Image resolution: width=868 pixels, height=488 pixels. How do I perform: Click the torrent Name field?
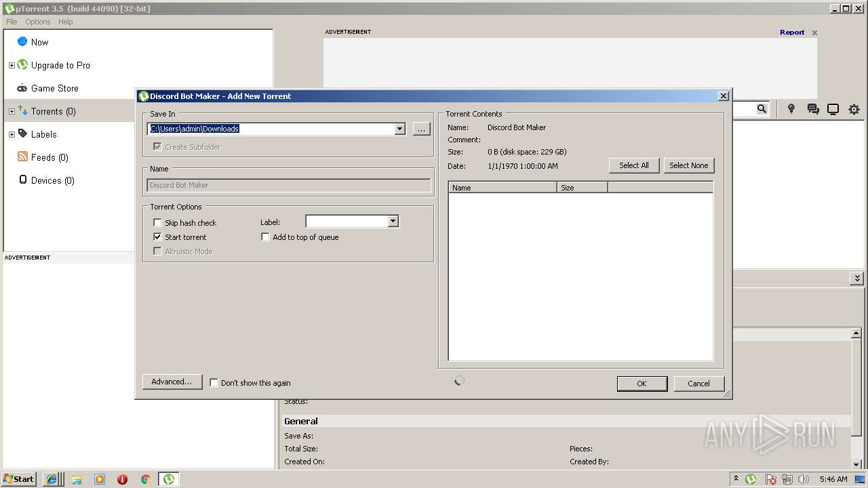(x=289, y=185)
